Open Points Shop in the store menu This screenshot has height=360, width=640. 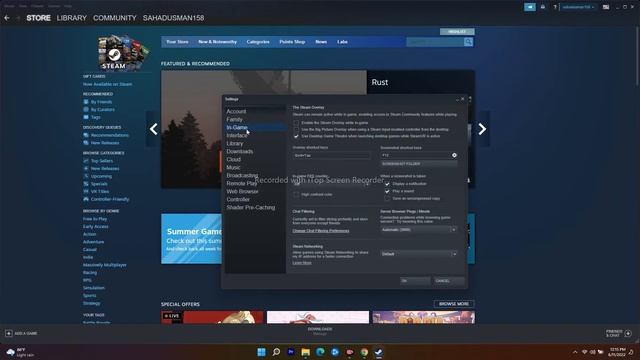pyautogui.click(x=292, y=42)
